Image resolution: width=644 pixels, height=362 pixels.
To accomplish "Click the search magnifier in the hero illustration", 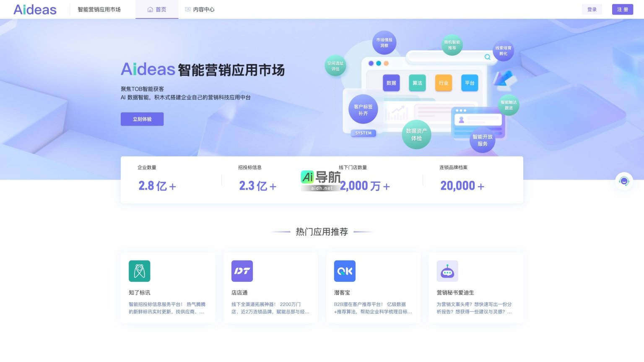I will (487, 57).
